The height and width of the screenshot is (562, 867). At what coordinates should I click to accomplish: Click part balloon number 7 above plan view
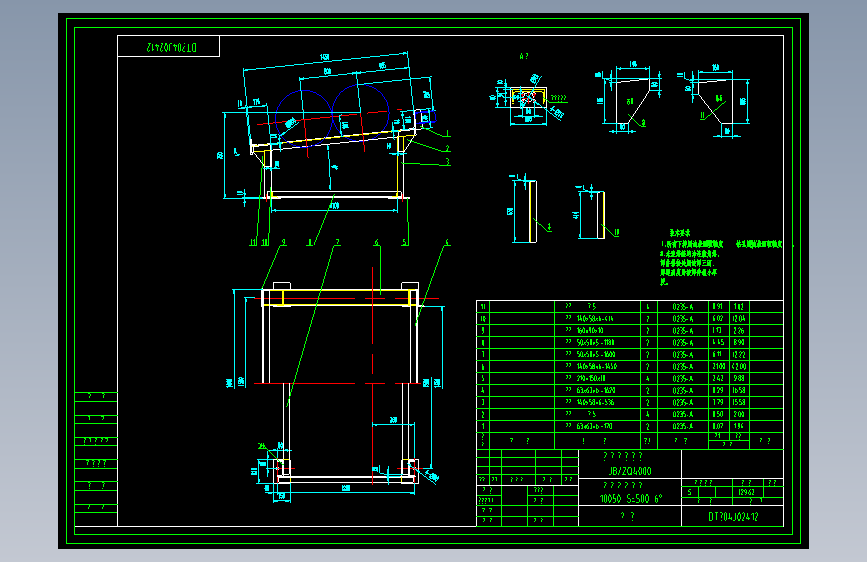coord(337,242)
